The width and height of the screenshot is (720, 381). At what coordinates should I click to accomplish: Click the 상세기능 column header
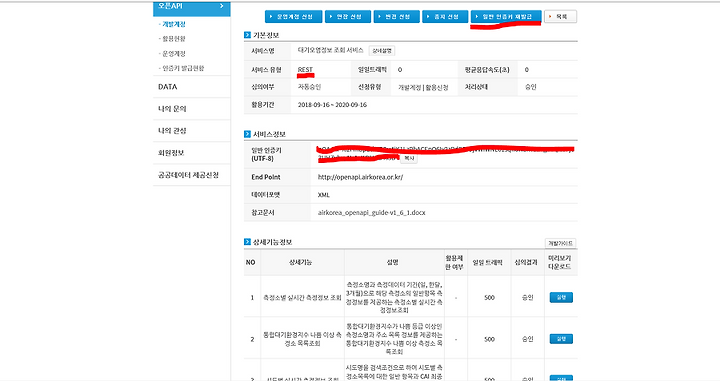click(301, 262)
